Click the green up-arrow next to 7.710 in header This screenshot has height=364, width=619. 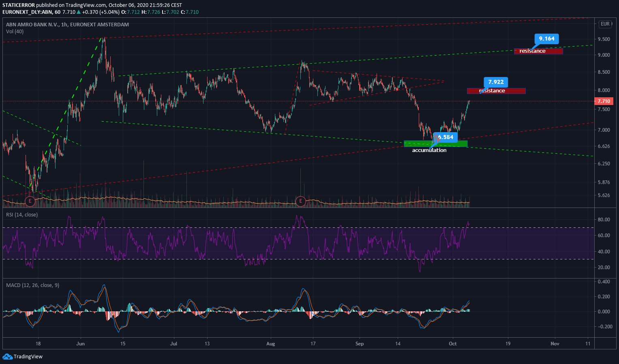coord(79,12)
